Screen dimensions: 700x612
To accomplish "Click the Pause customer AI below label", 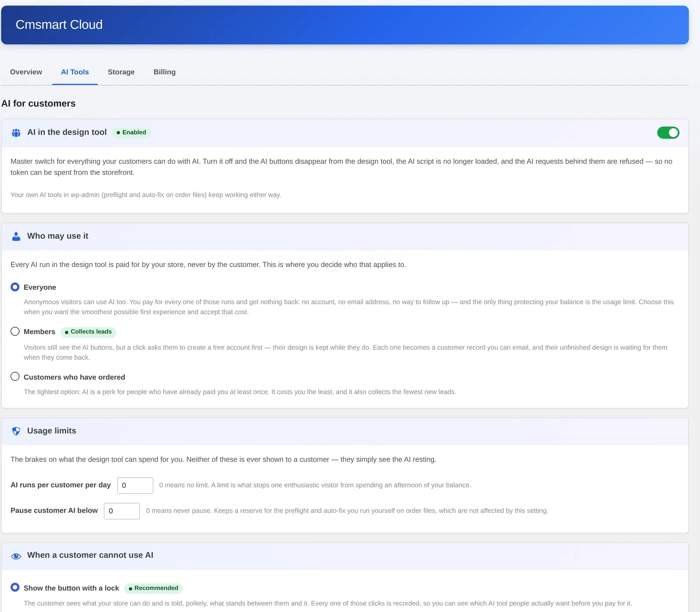I will 54,510.
